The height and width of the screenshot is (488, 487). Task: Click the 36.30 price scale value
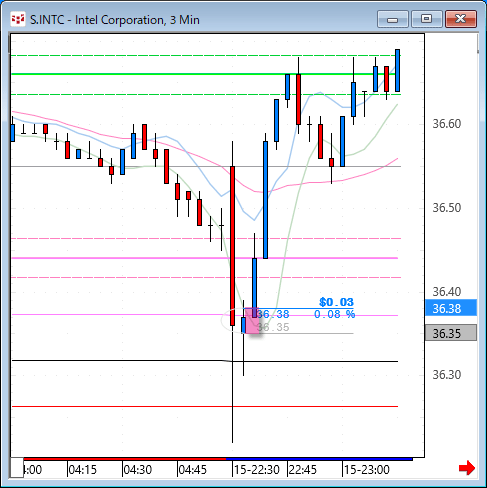[x=447, y=375]
